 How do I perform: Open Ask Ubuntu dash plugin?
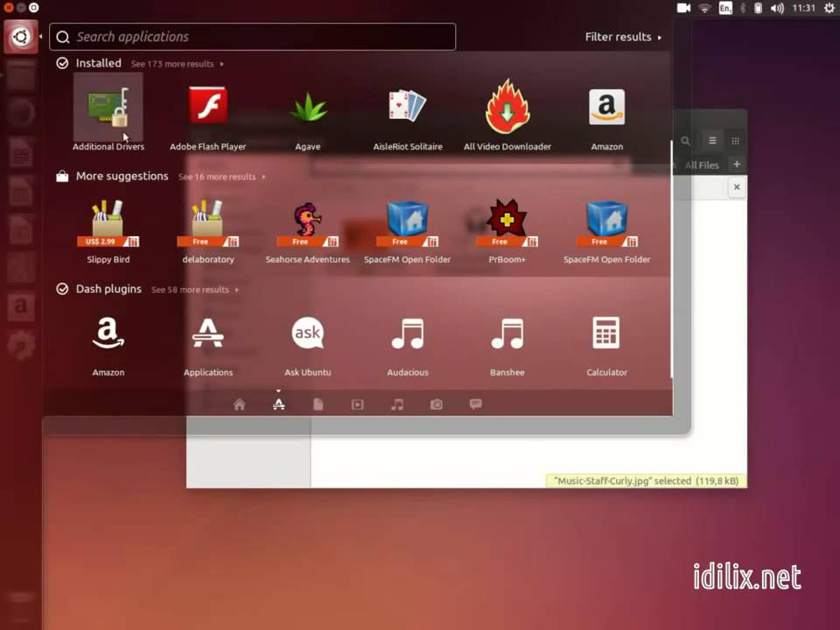pyautogui.click(x=308, y=345)
